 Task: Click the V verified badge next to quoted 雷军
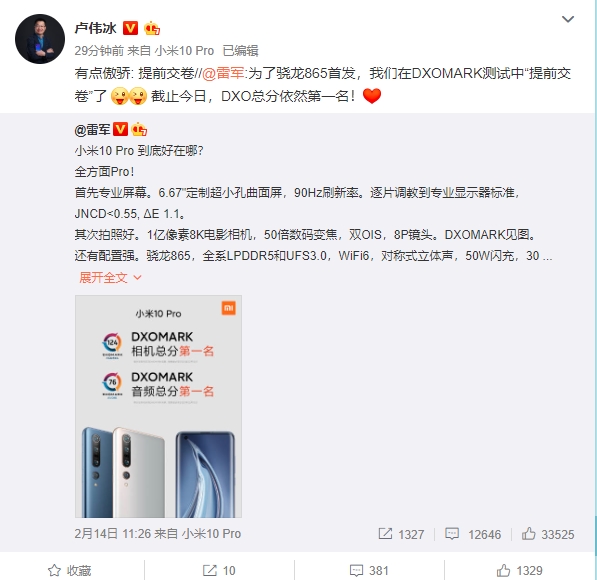(x=121, y=129)
